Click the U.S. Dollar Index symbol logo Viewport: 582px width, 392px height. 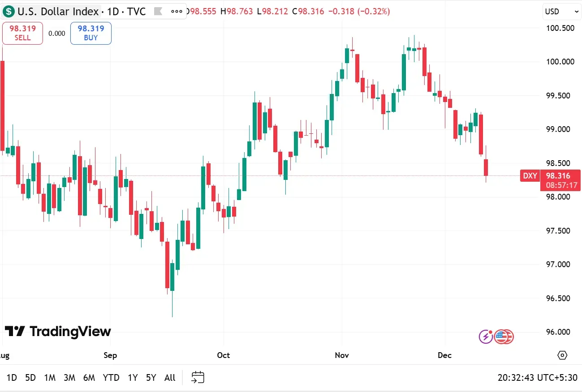click(x=9, y=11)
